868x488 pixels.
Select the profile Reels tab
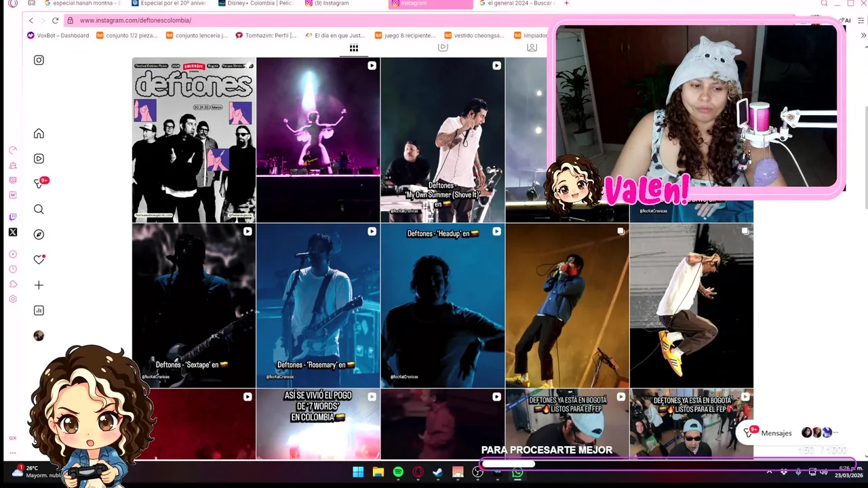click(x=443, y=47)
